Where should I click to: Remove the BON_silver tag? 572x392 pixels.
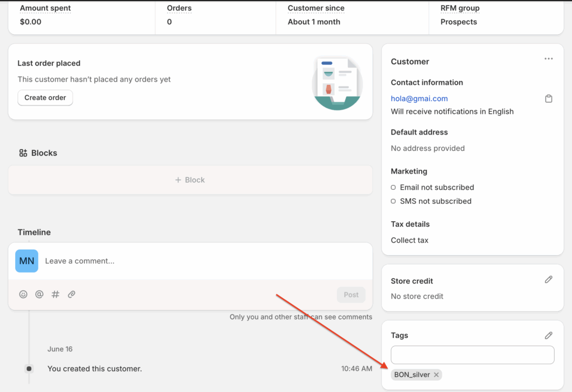436,375
